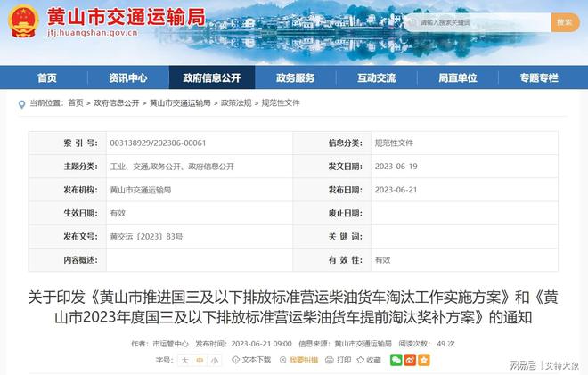
Task: Open the 政务服务 navigation tab
Action: pyautogui.click(x=295, y=77)
